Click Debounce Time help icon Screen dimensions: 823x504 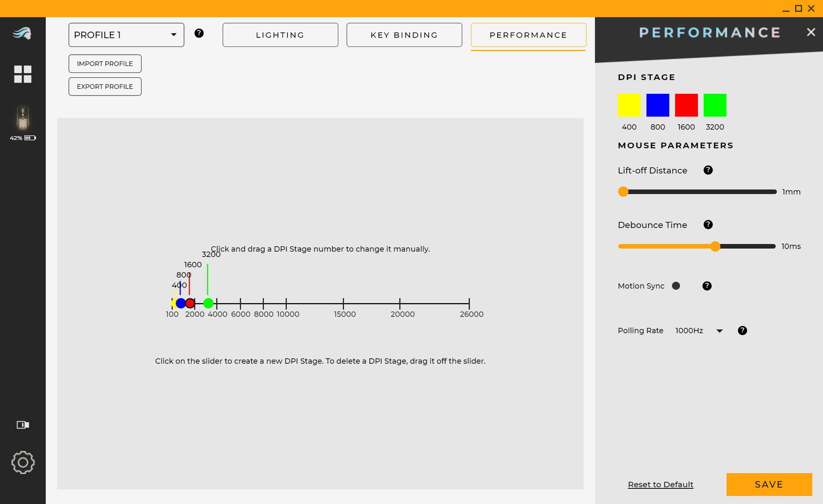708,225
